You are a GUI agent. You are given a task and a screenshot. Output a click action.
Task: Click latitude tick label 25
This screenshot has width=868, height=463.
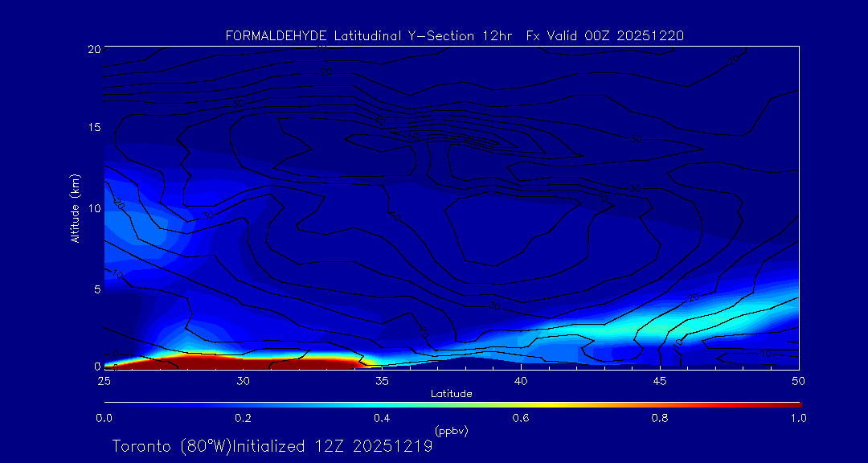click(104, 380)
